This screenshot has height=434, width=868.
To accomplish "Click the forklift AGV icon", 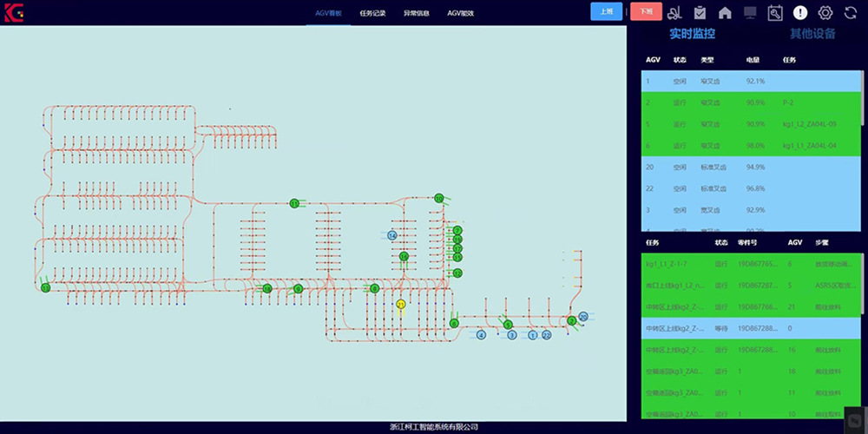I will coord(674,12).
